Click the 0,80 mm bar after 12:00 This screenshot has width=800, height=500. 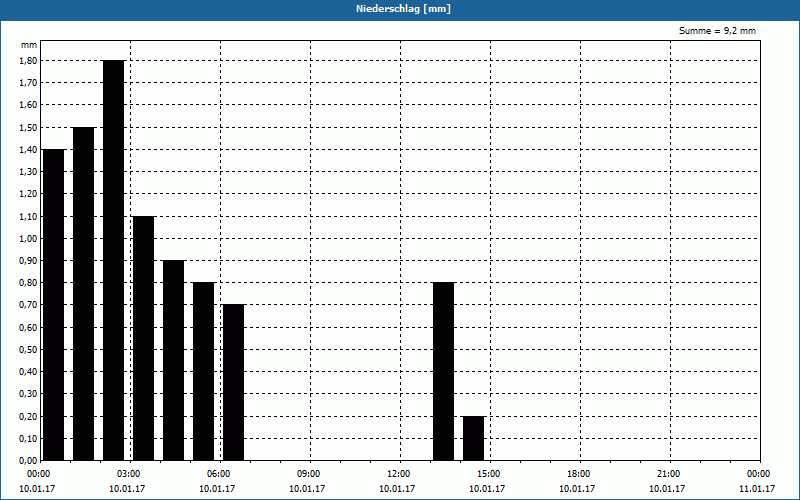[x=443, y=371]
